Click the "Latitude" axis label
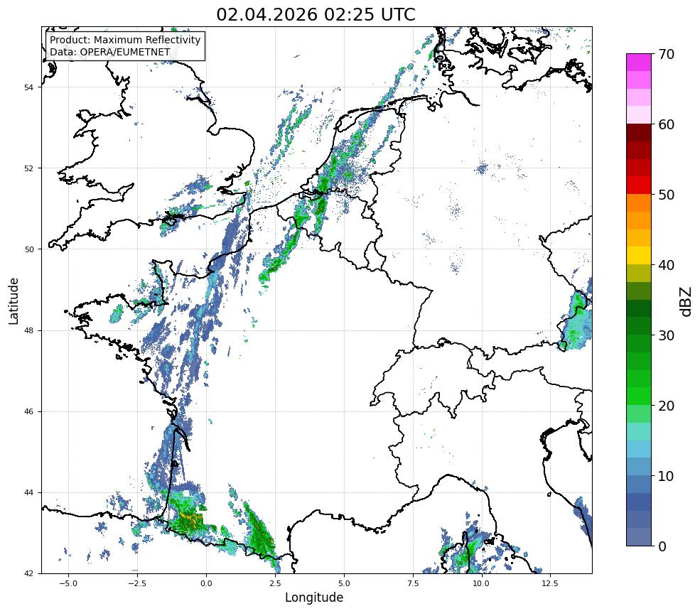This screenshot has width=700, height=611. click(14, 301)
